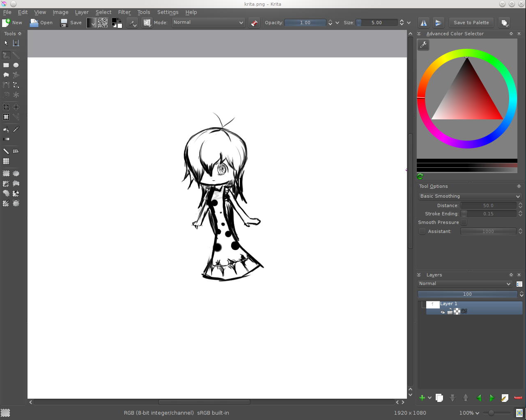
Task: Select the Freehand Brush tool
Action: [x=5, y=55]
